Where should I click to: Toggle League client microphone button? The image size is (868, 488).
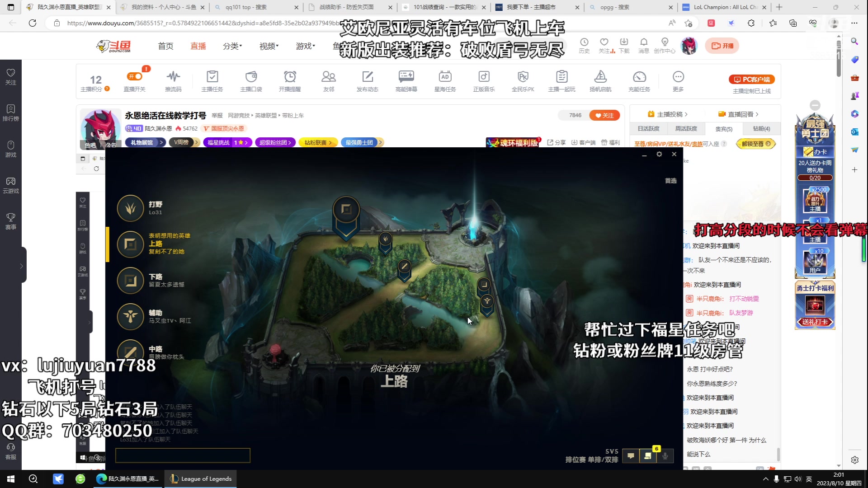665,455
